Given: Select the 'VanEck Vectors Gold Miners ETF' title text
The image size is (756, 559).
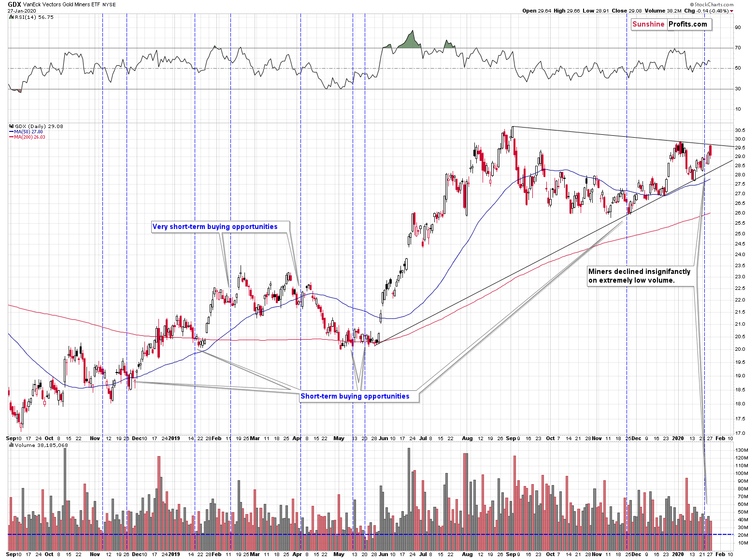Looking at the screenshot, I should 60,5.
